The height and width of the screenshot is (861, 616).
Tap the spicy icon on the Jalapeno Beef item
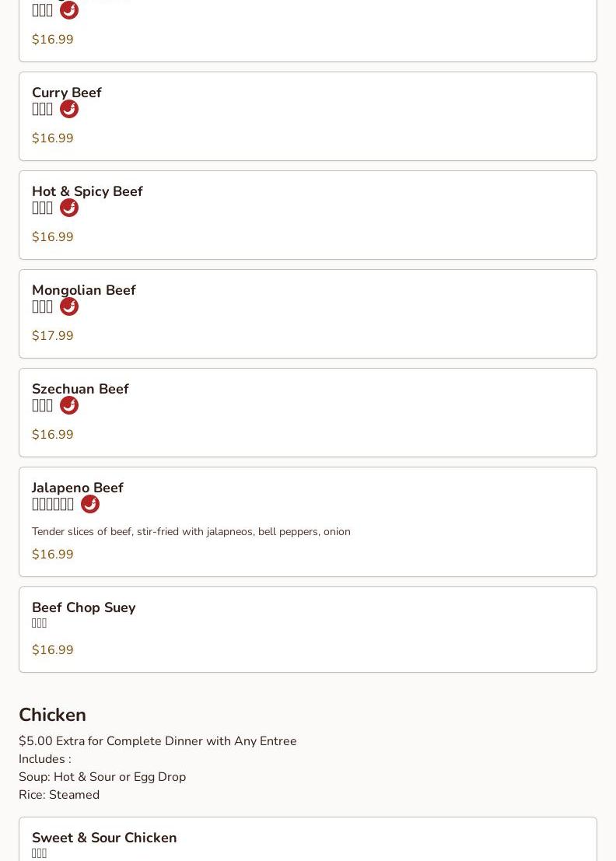(x=90, y=504)
